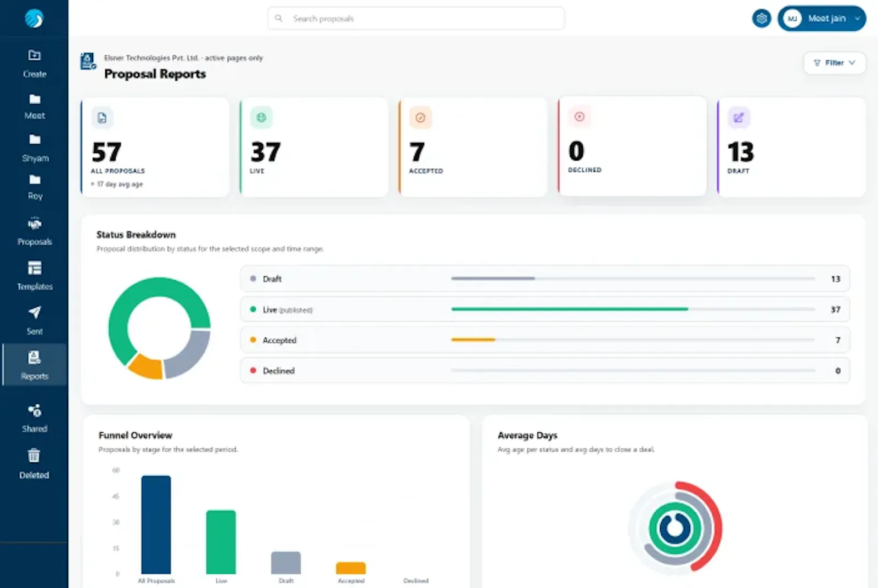Open the 13 Draft card
Viewport: 878px width, 588px height.
tap(791, 147)
